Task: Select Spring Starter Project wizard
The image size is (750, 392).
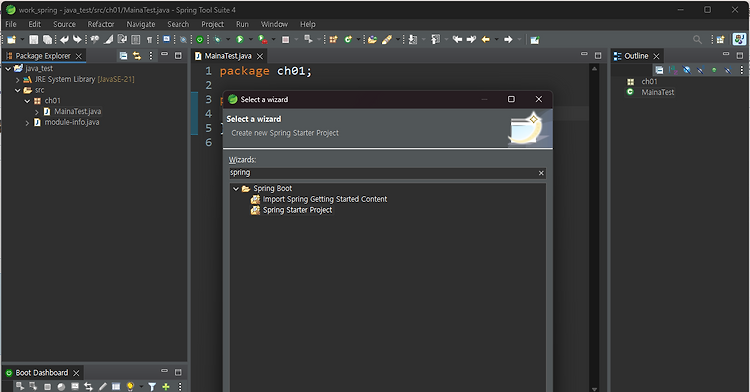Action: tap(297, 210)
